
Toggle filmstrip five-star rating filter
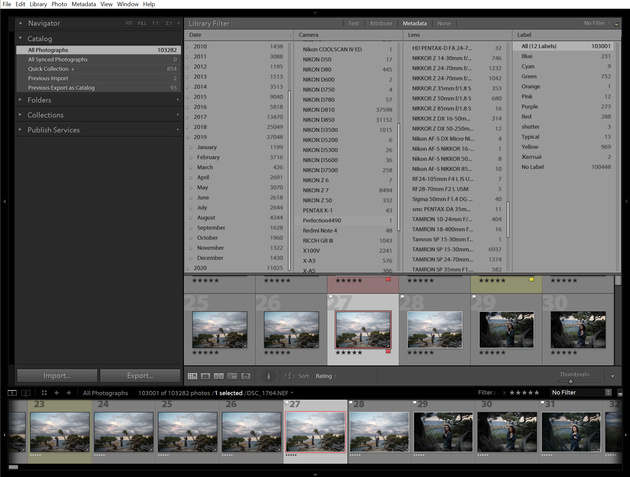[524, 393]
